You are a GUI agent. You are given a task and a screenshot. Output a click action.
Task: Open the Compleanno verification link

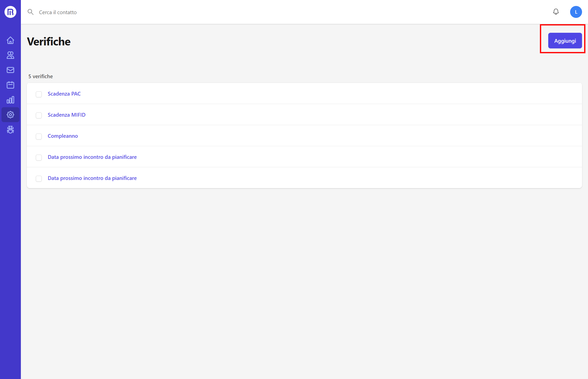(63, 136)
